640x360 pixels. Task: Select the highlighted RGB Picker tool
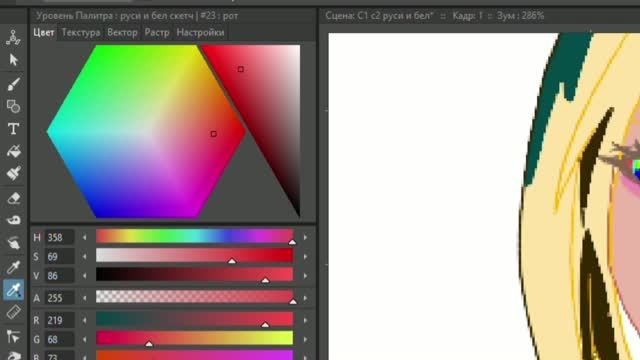(x=13, y=290)
